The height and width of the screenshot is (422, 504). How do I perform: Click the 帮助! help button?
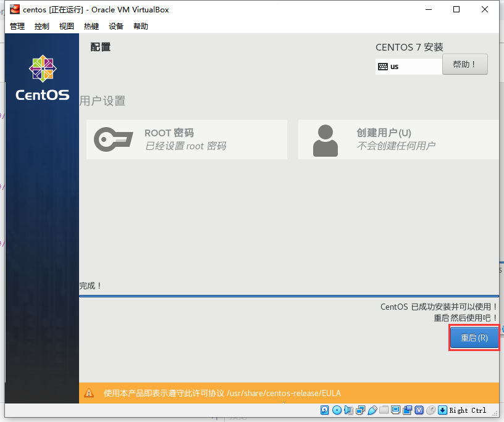[465, 64]
